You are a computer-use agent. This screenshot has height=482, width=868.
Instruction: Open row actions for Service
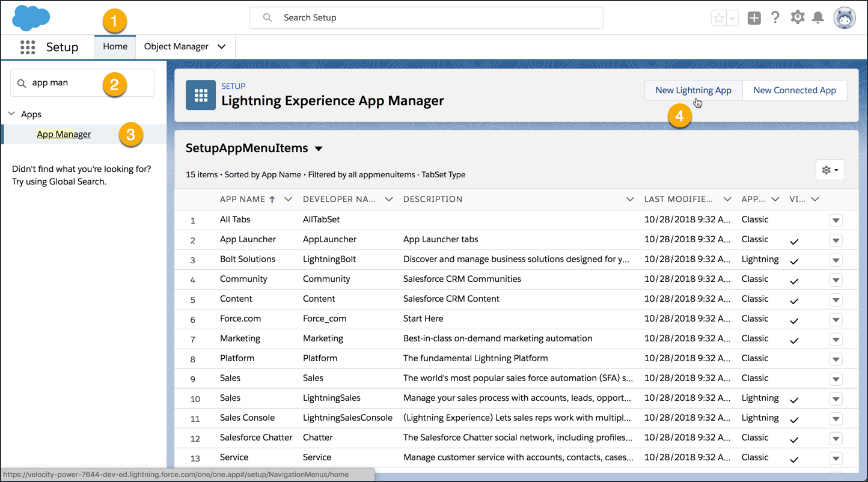click(836, 459)
